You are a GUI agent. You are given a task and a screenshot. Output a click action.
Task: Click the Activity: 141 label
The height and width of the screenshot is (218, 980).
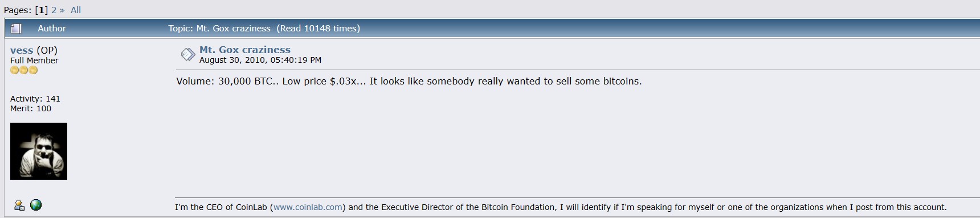(35, 99)
